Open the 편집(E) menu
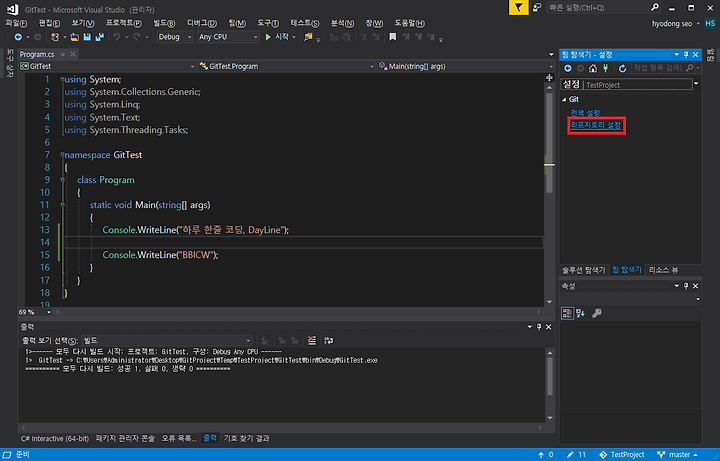This screenshot has height=461, width=720. [x=50, y=23]
